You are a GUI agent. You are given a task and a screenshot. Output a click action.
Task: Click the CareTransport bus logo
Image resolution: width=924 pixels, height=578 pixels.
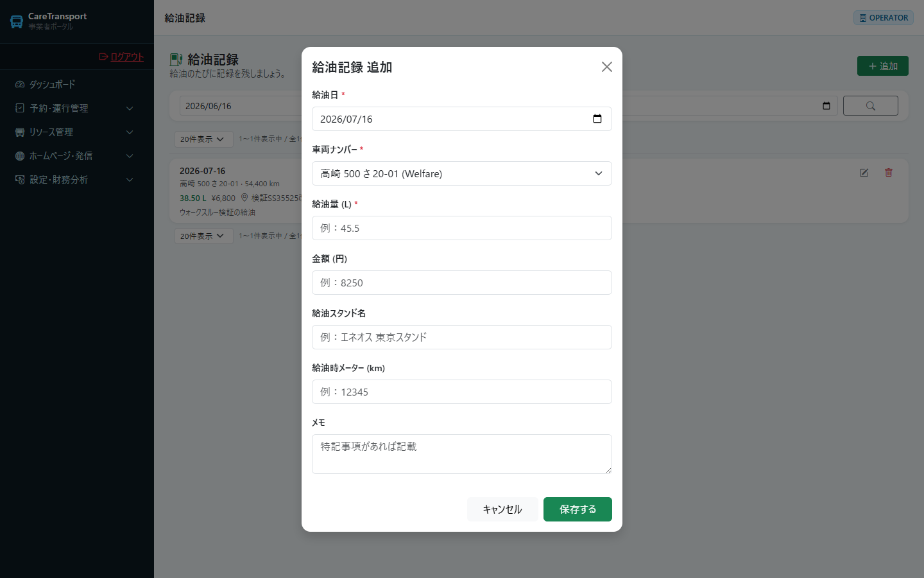pyautogui.click(x=17, y=22)
